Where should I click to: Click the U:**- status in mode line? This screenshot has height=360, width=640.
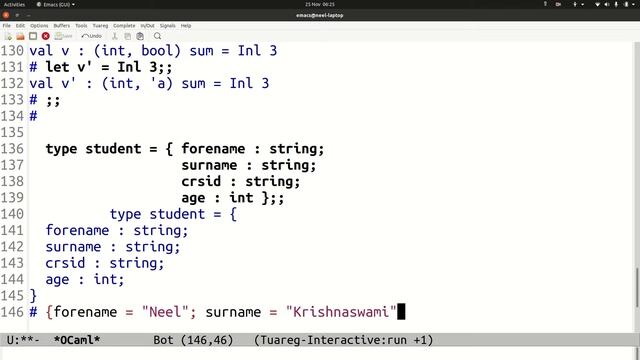[23, 340]
